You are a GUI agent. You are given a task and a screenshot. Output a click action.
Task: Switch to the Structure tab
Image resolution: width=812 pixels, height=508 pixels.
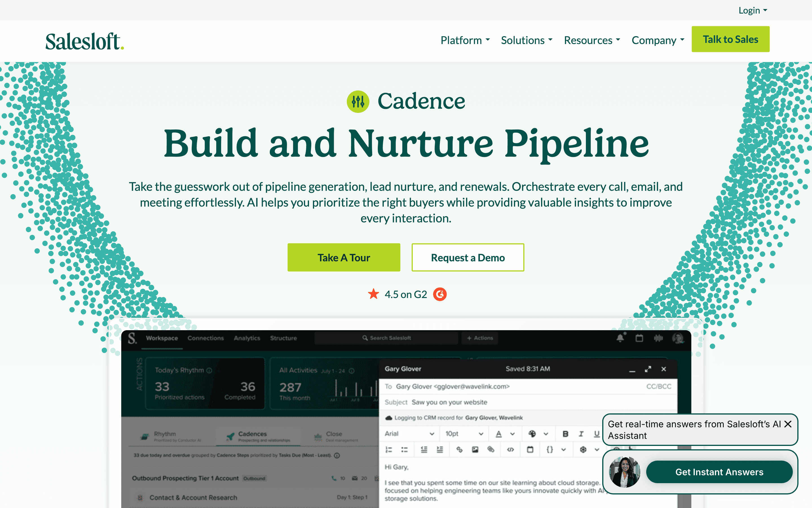[x=284, y=338]
